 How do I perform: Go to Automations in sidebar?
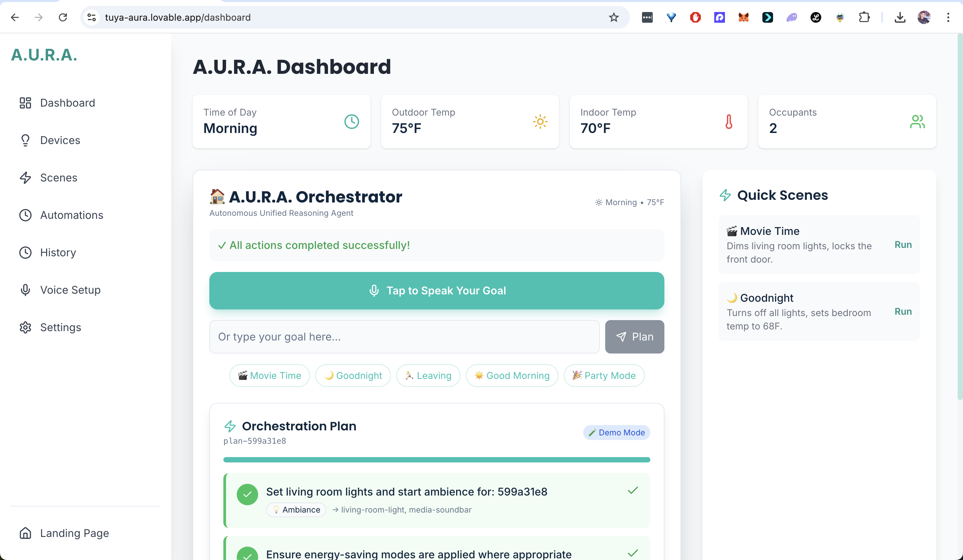72,215
